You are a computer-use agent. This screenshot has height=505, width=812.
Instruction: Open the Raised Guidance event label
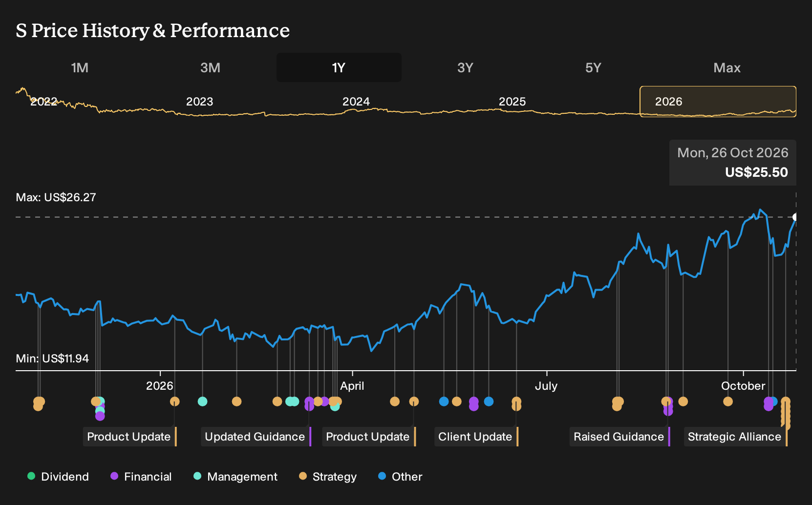click(x=620, y=437)
